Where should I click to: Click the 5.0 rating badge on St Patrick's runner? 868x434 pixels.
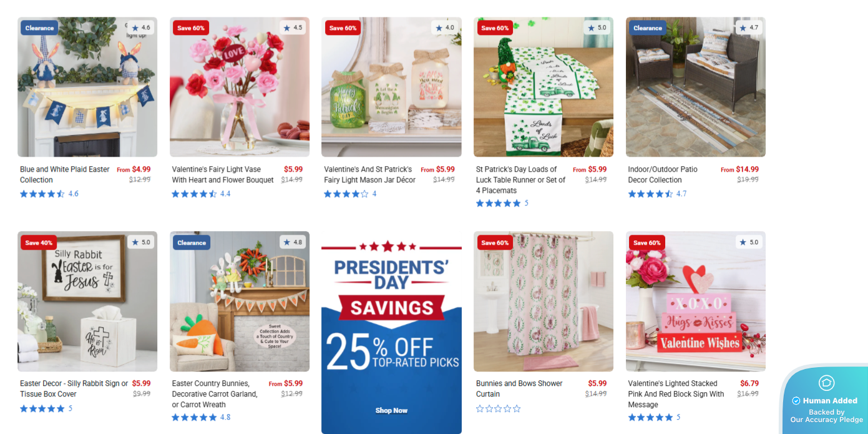(x=596, y=27)
